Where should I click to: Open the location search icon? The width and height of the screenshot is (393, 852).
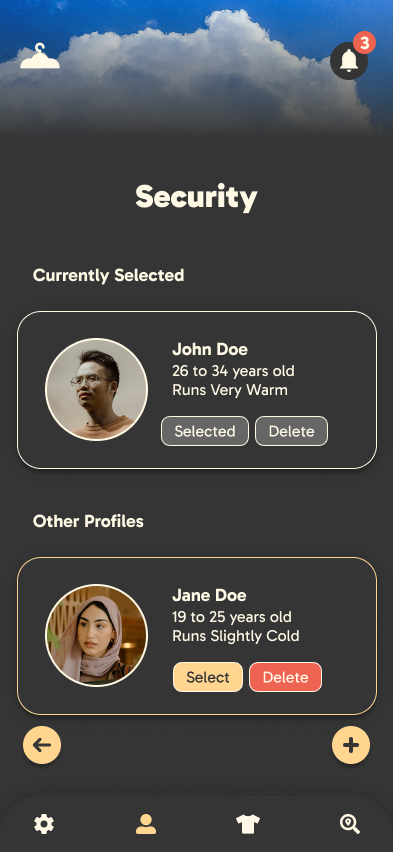click(x=350, y=824)
